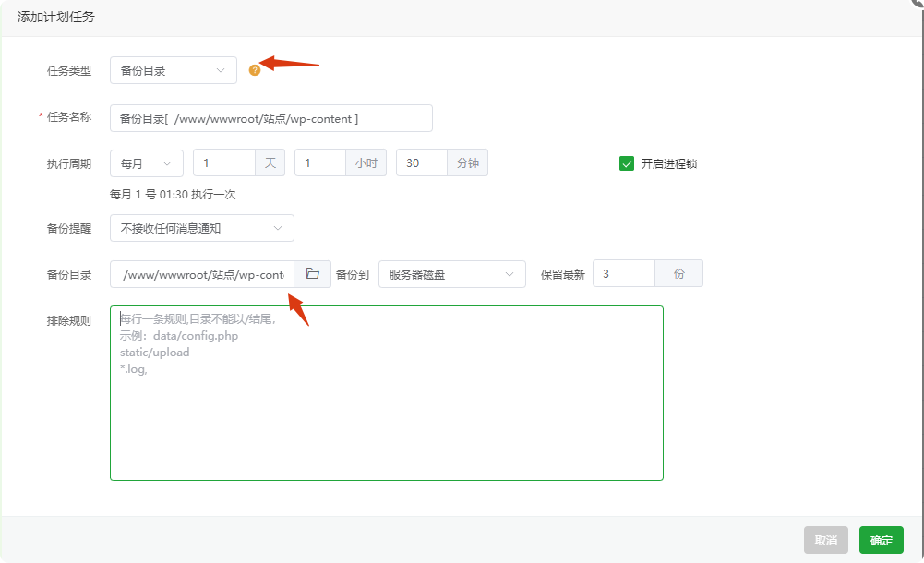Click the 天 unit suffix
The width and height of the screenshot is (924, 563).
270,163
